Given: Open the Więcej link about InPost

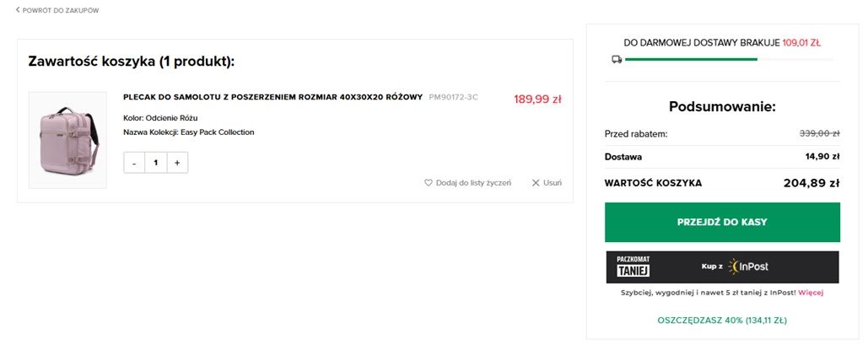Looking at the screenshot, I should [811, 293].
